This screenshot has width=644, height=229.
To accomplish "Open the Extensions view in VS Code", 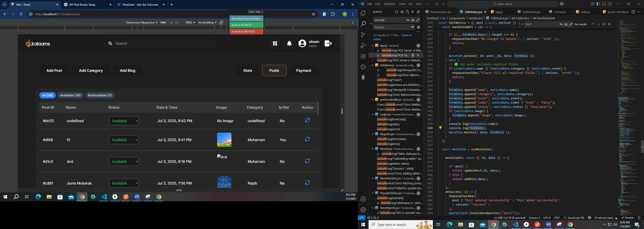I will point(363,56).
